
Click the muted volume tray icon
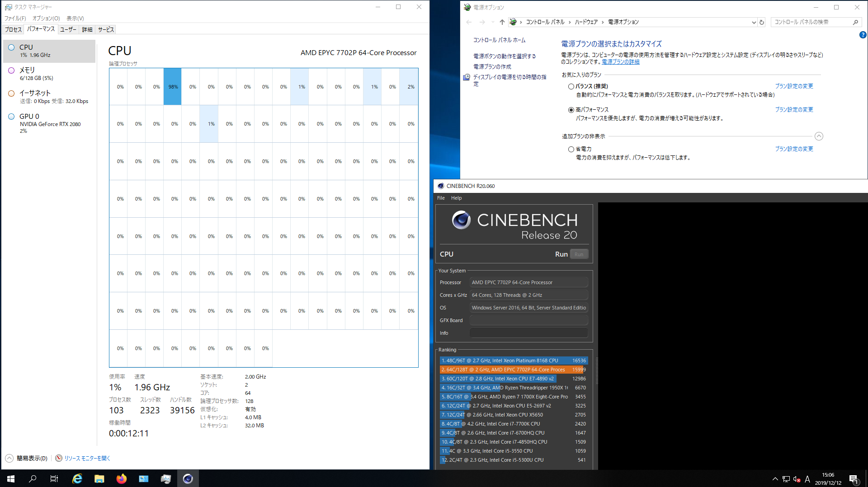point(797,479)
